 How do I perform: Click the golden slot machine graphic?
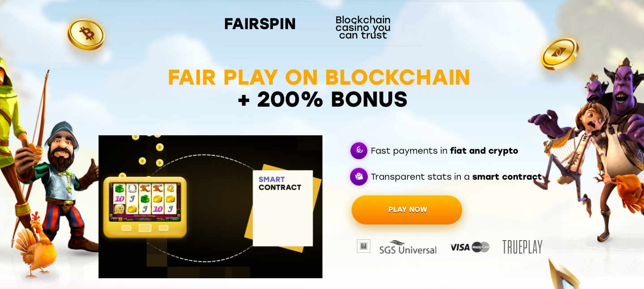pyautogui.click(x=145, y=207)
